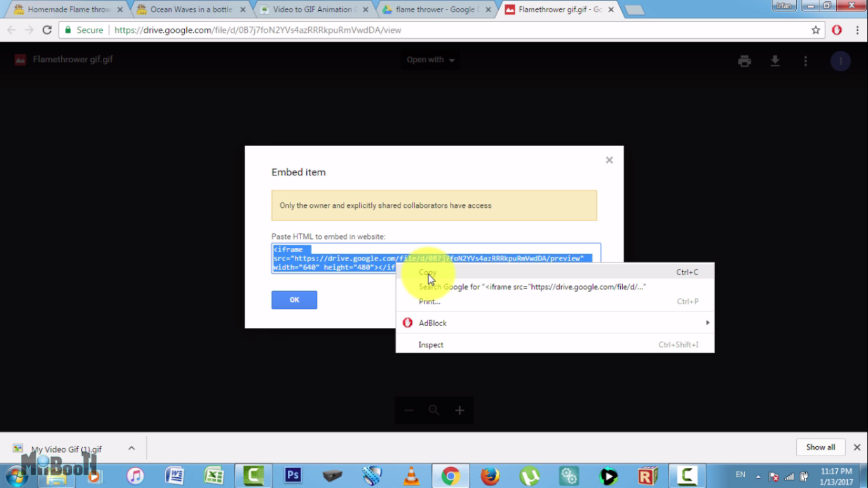Click the network signal tray icon
Screen dimensions: 868x488
tap(789, 477)
